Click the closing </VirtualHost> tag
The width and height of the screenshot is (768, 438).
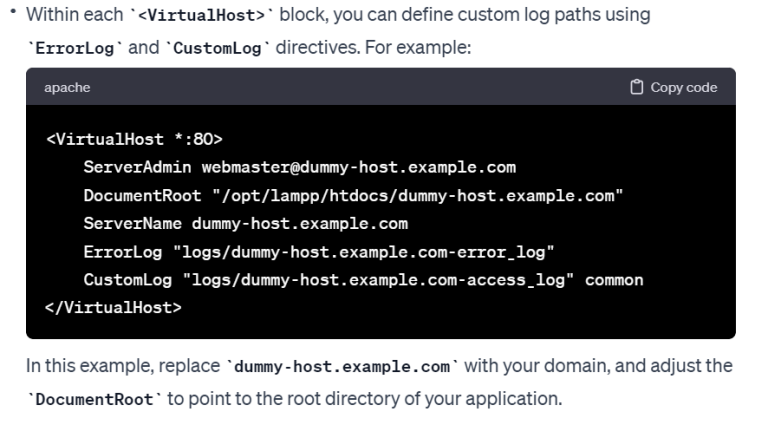[114, 307]
